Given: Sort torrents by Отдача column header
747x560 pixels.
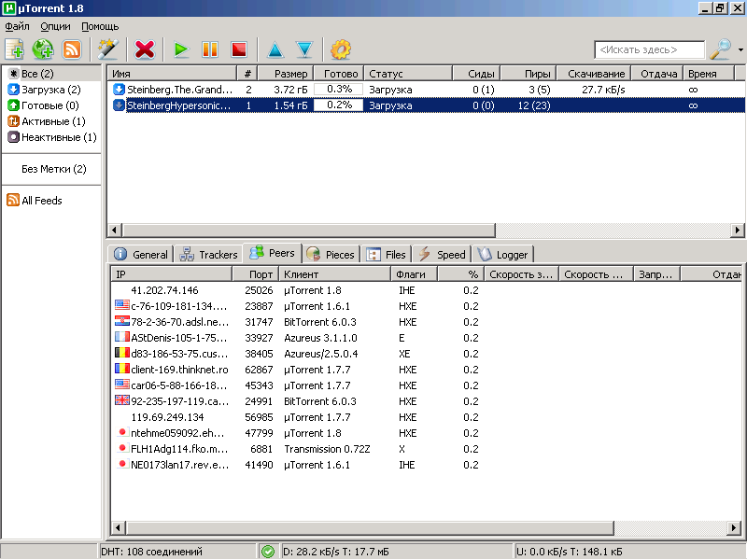Looking at the screenshot, I should pos(657,74).
